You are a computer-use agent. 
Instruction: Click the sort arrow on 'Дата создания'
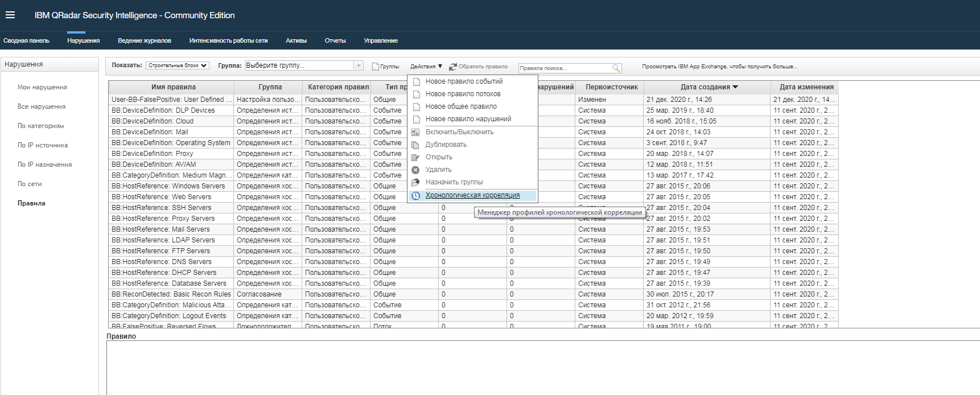[x=735, y=87]
